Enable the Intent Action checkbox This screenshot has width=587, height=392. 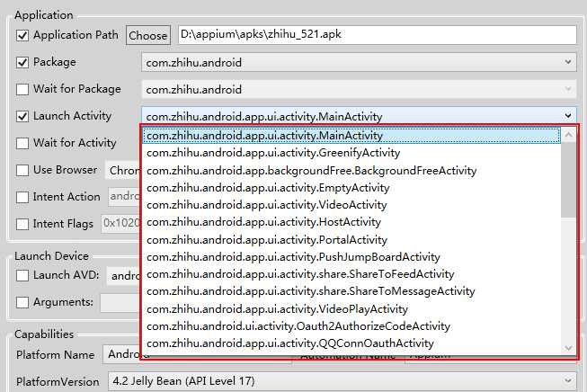pyautogui.click(x=22, y=197)
